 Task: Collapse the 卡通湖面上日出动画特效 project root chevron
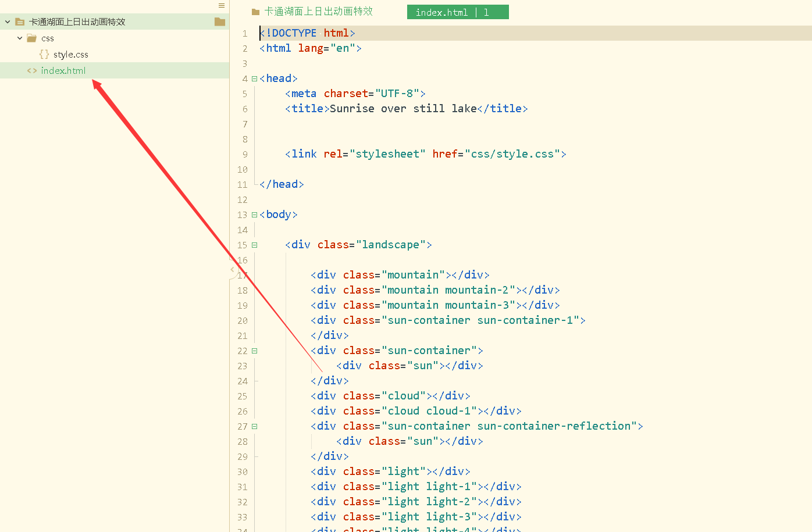8,22
